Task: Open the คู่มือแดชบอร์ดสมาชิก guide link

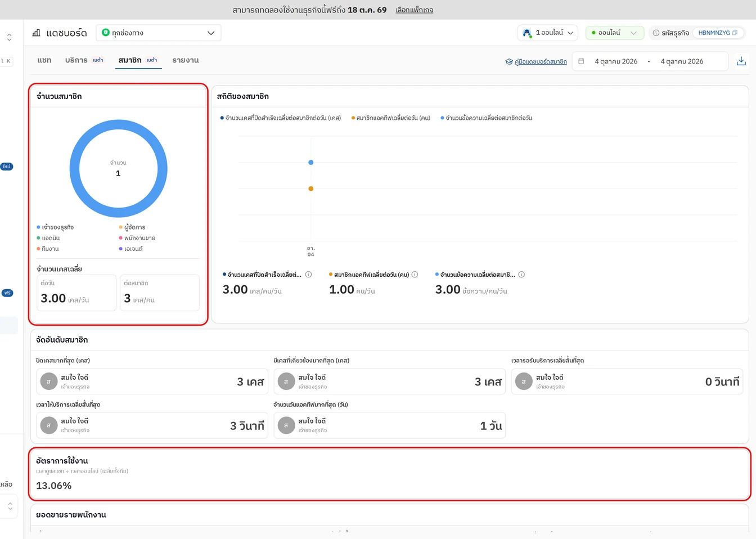Action: tap(541, 62)
